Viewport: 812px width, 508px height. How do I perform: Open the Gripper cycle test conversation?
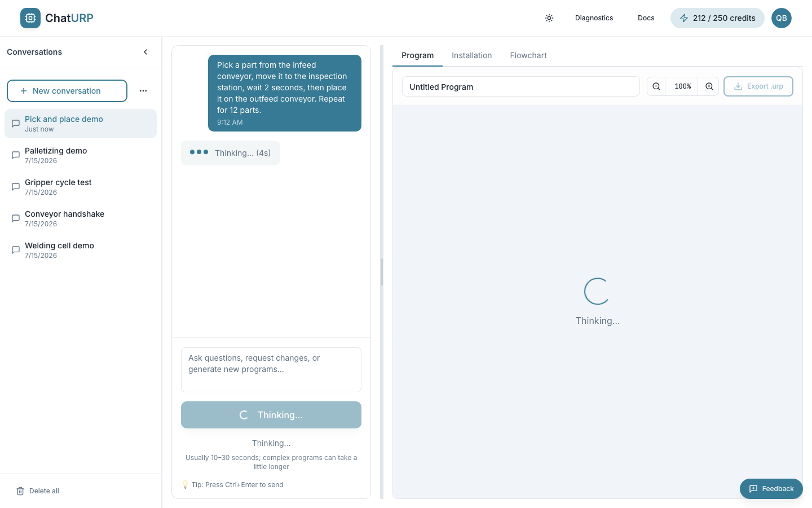pos(81,187)
